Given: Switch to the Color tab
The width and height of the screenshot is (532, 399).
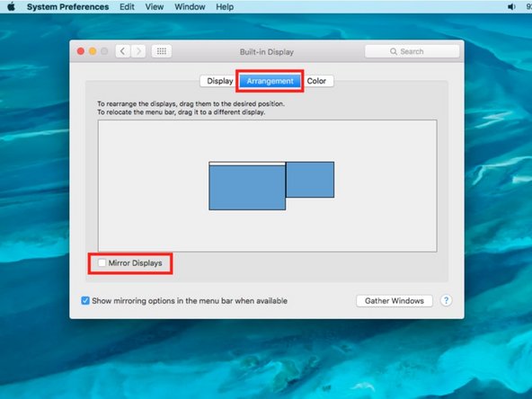Looking at the screenshot, I should click(x=317, y=81).
